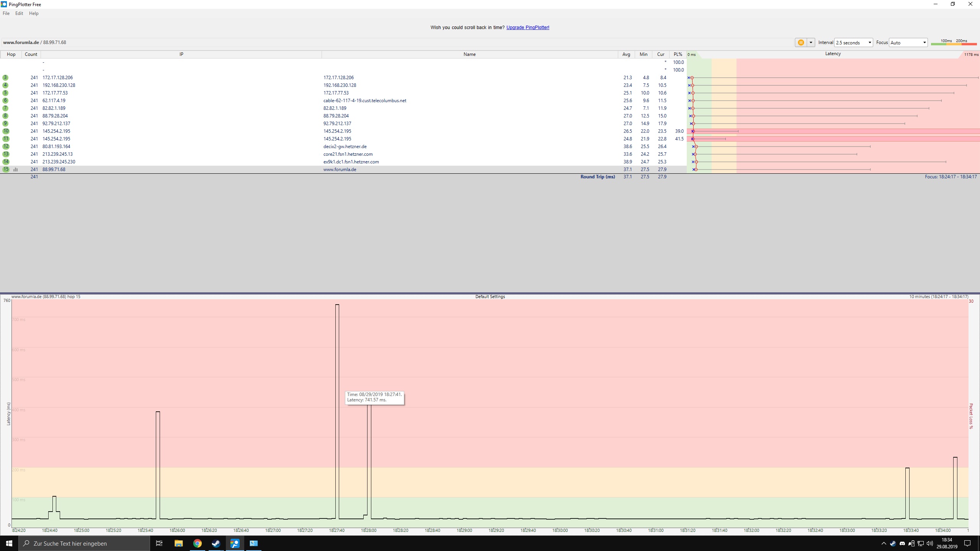Screen dimensions: 980x551
Task: Click the Latency graph column header
Action: coord(833,54)
